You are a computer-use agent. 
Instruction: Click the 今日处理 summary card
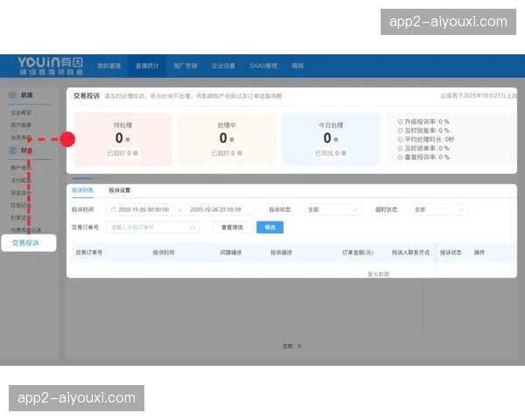(x=331, y=139)
